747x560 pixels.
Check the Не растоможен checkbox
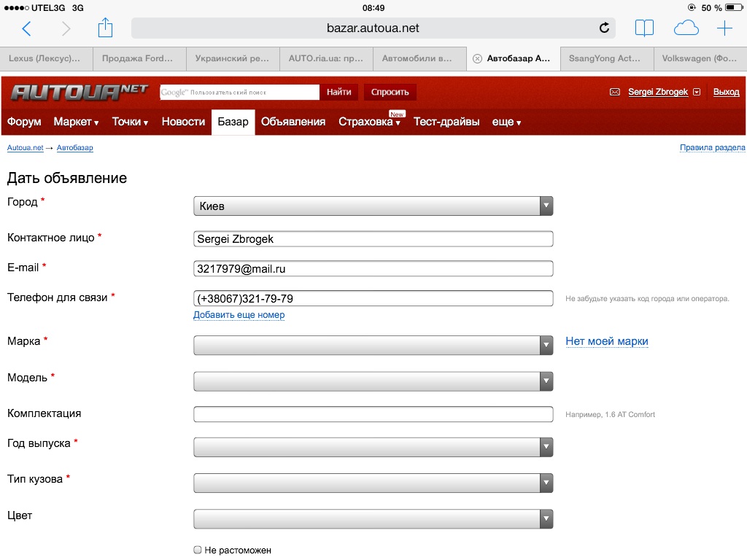click(198, 550)
